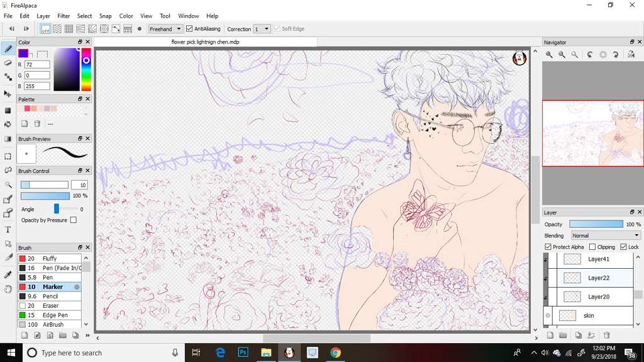Expand the Blending mode dropdown
The height and width of the screenshot is (362, 644).
606,235
